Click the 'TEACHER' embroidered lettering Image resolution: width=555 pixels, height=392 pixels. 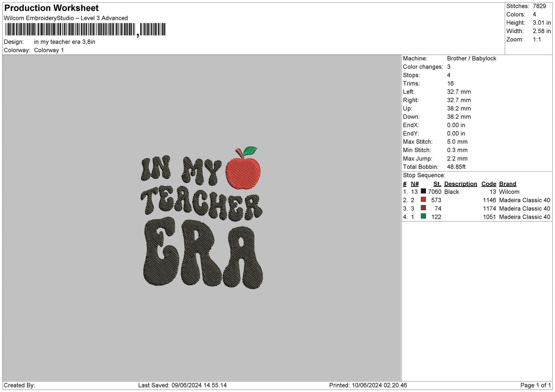click(x=201, y=203)
